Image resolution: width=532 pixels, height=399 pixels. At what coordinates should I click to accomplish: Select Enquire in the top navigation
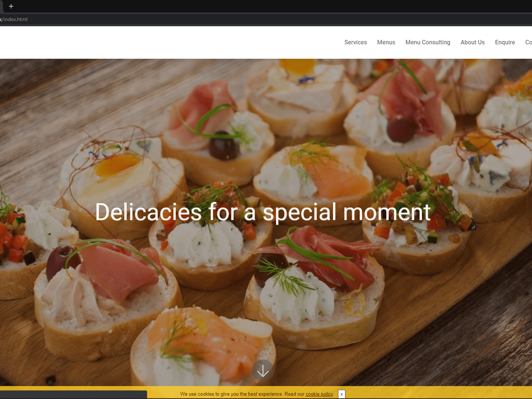pyautogui.click(x=505, y=42)
